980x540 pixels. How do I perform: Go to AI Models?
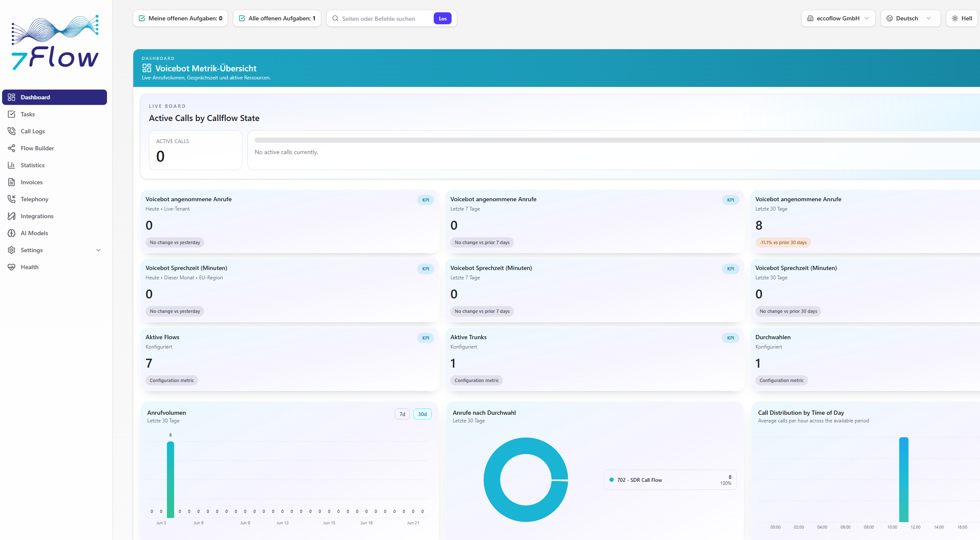(54, 233)
